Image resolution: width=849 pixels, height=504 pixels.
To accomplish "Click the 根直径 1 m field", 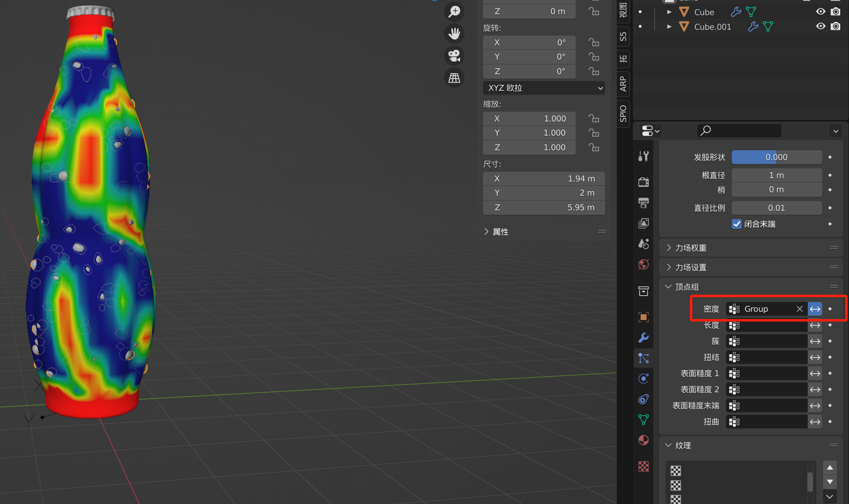I will 777,175.
